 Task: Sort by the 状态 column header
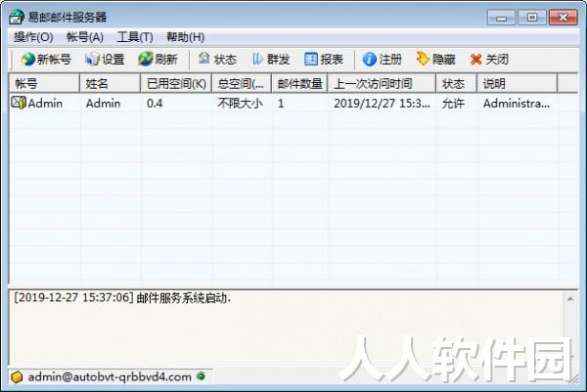[x=457, y=83]
